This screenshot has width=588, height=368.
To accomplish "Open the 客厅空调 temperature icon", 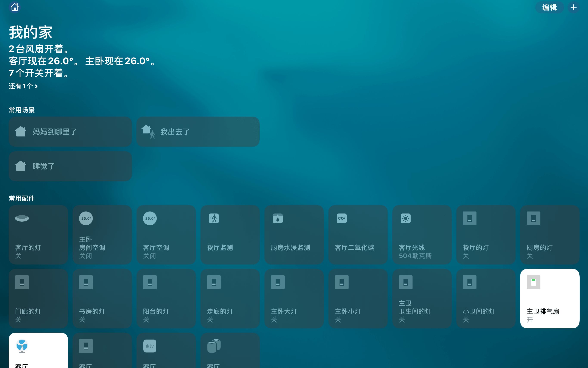I will click(x=150, y=218).
